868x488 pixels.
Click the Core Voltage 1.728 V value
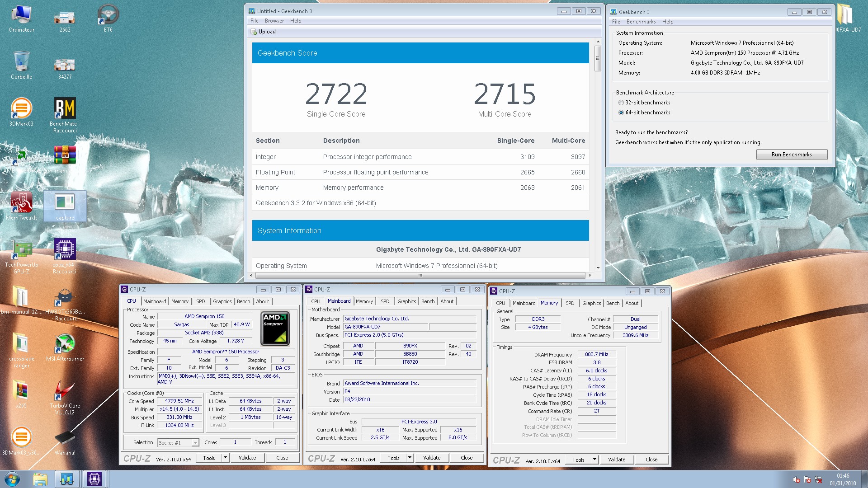tap(236, 341)
